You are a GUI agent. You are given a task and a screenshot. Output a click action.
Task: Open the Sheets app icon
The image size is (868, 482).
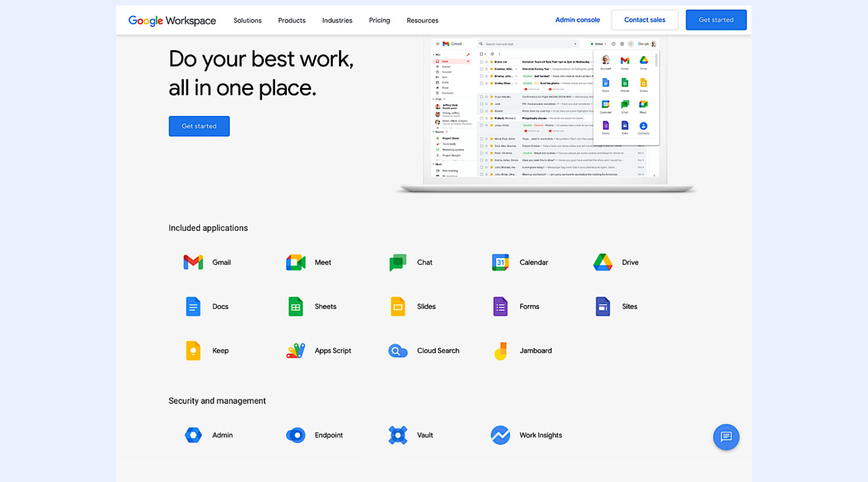(x=296, y=306)
